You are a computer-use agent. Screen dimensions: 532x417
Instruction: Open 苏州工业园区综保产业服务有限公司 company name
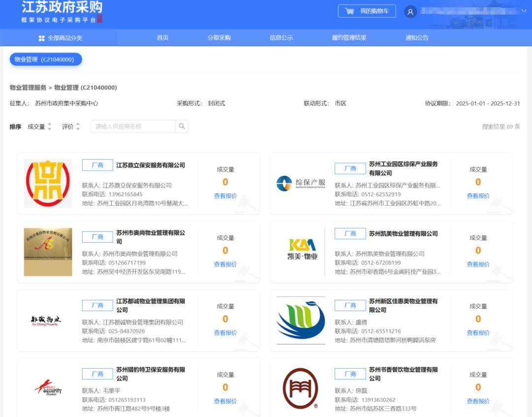(x=403, y=168)
